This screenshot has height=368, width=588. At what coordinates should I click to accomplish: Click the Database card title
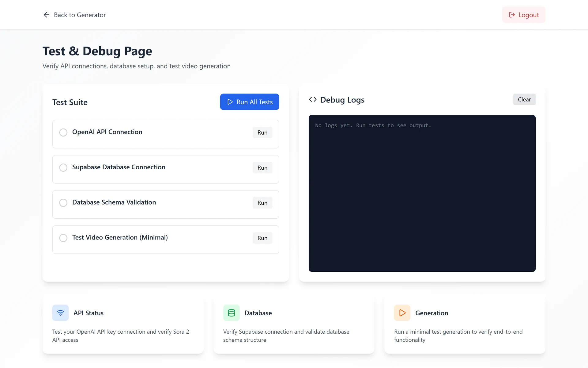[x=258, y=313]
